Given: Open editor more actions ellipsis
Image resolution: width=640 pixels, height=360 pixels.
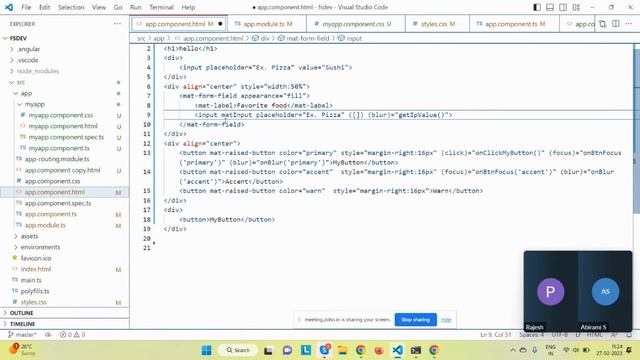Looking at the screenshot, I should pyautogui.click(x=629, y=24).
